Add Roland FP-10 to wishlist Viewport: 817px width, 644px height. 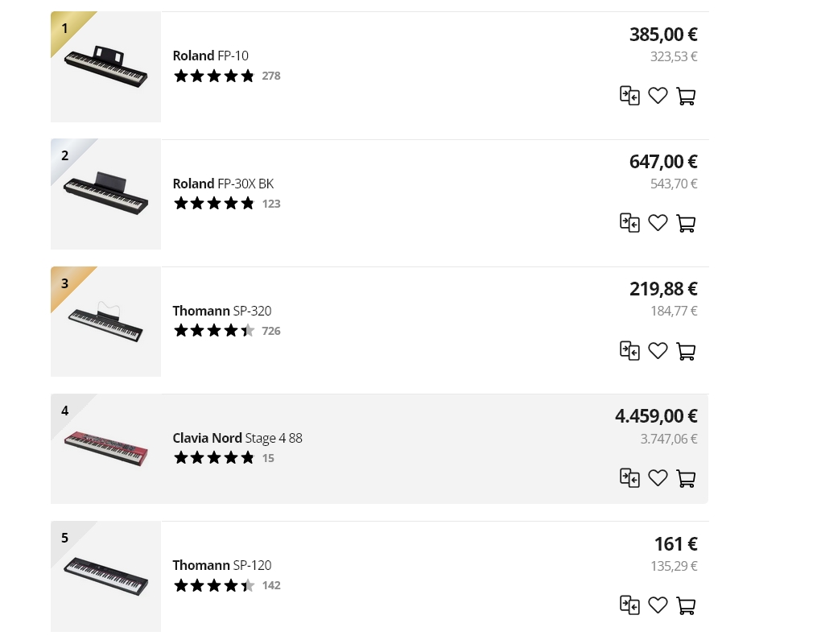658,97
